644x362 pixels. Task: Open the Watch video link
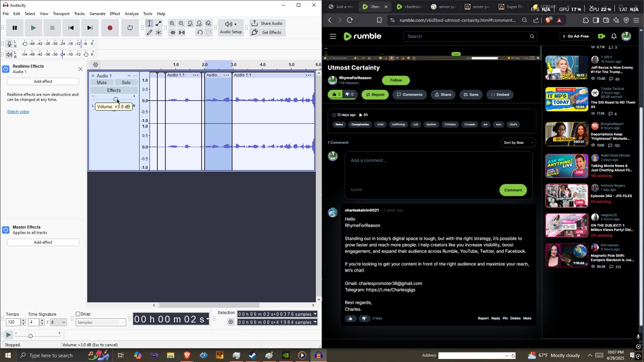pos(18,112)
